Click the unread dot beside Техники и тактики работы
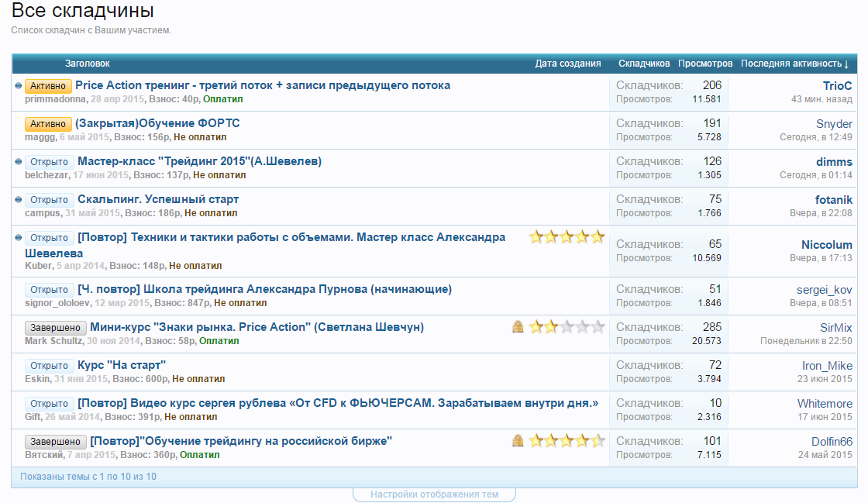This screenshot has width=868, height=503. 19,237
